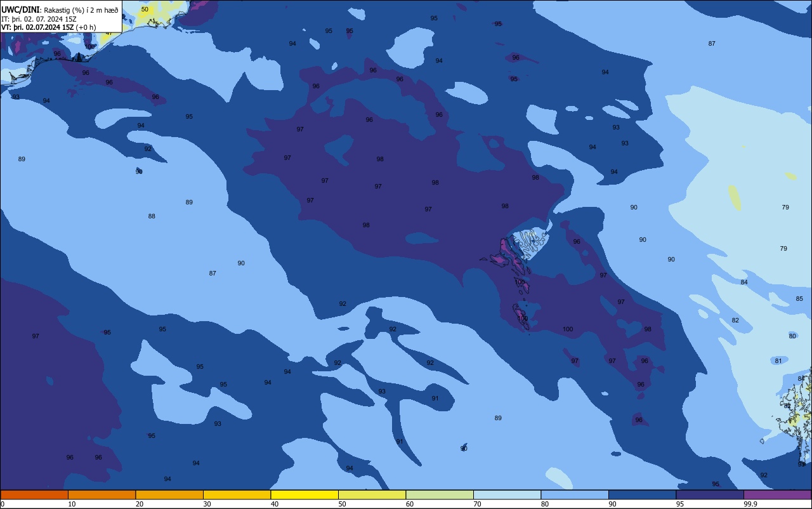Click the navy 95–99.9 legend swatch
Viewport: 812px width, 509px height.
click(x=710, y=494)
